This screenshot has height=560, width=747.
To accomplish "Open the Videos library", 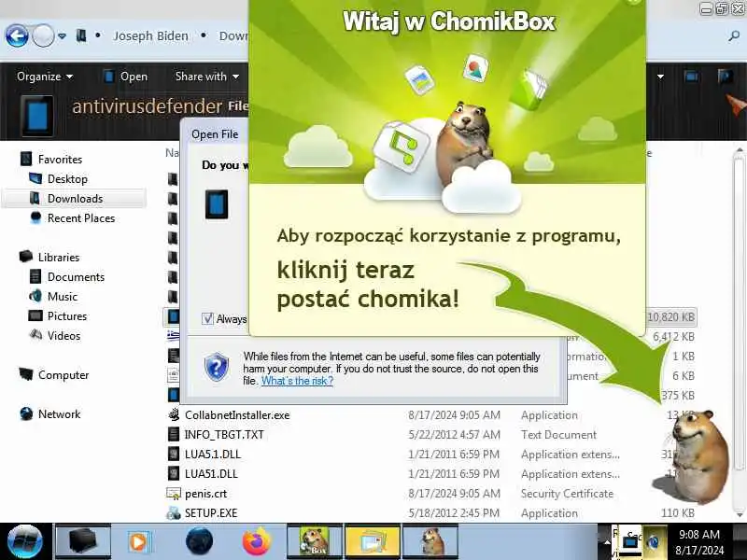I will pyautogui.click(x=63, y=336).
